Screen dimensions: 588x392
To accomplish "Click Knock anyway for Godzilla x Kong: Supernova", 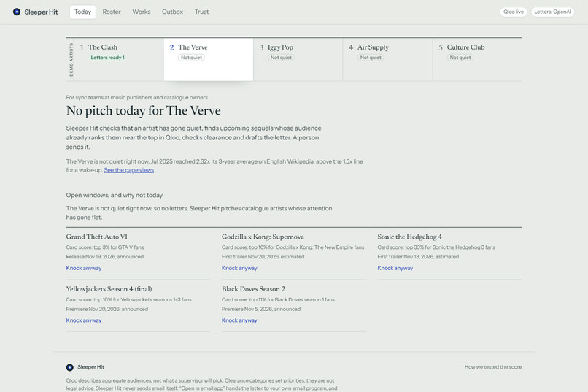I will pyautogui.click(x=239, y=268).
